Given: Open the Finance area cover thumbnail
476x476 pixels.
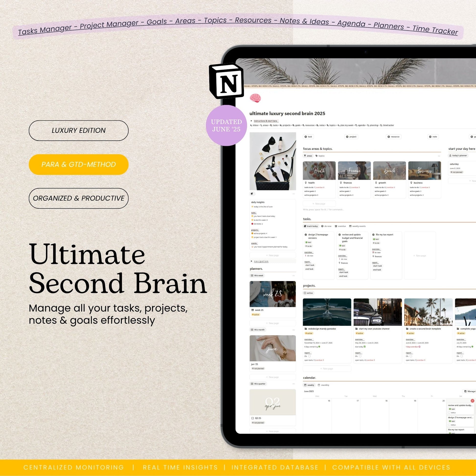Looking at the screenshot, I should pos(354,170).
